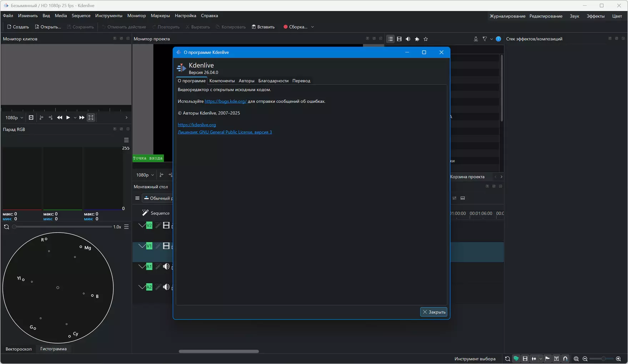Mute the A1 audio track
Screen dimensions: 628x364
[x=166, y=267]
